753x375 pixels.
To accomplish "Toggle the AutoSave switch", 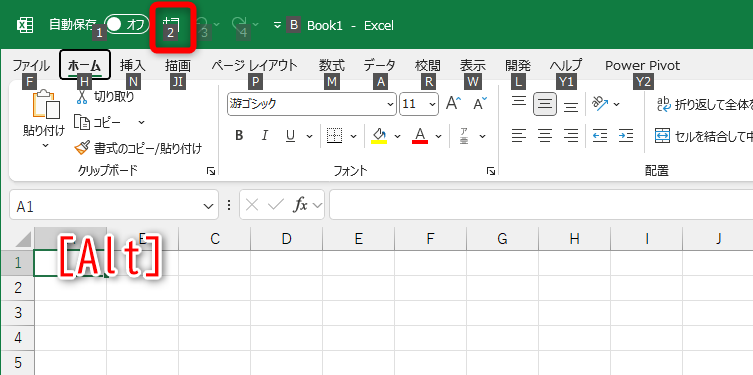I will pyautogui.click(x=127, y=25).
